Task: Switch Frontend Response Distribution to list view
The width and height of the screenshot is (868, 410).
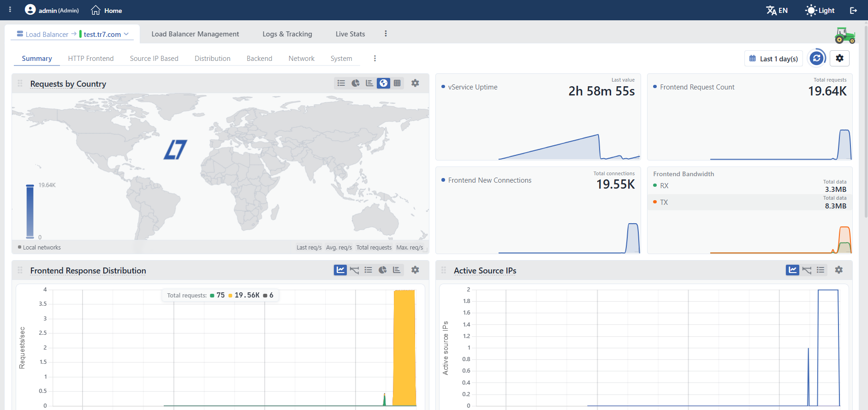Action: click(368, 270)
